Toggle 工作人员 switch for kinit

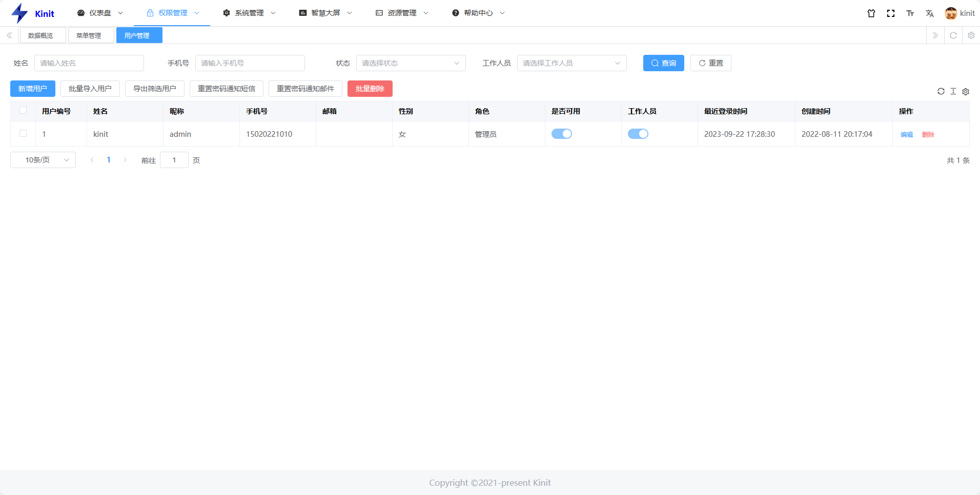pyautogui.click(x=638, y=134)
